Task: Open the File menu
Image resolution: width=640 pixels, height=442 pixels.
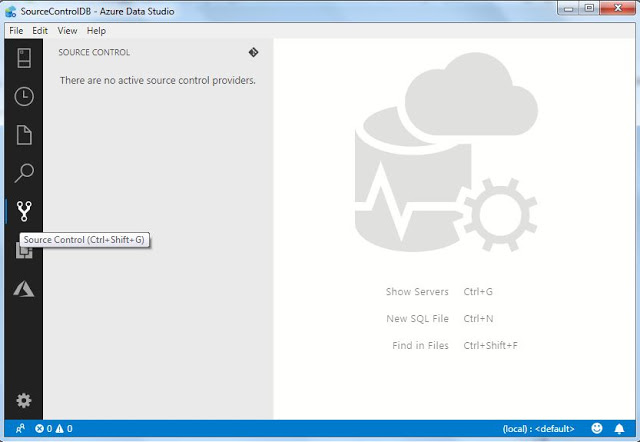Action: (16, 31)
